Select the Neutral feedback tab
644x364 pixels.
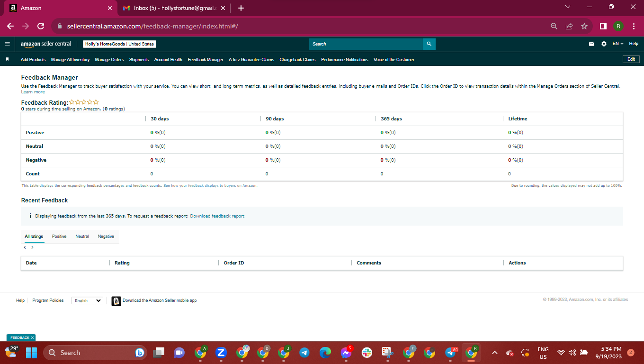pos(82,237)
